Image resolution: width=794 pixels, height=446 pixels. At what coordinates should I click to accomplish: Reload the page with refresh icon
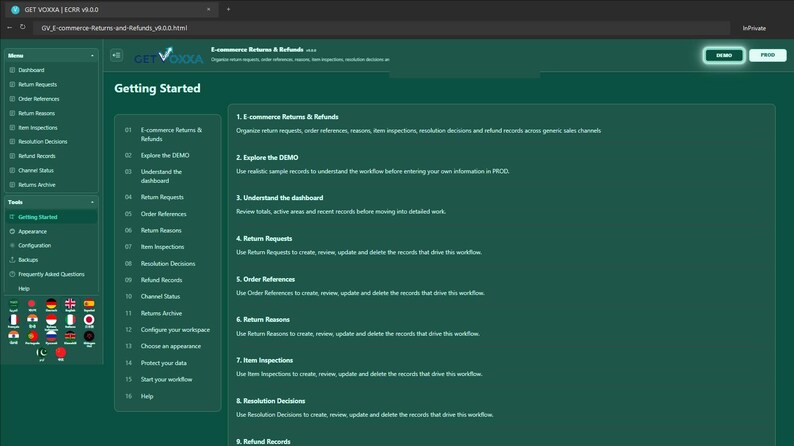click(x=23, y=27)
